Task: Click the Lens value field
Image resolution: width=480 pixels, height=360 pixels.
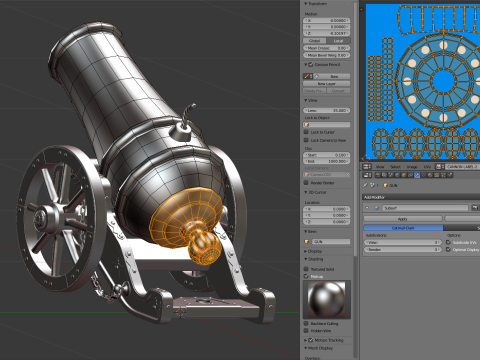Action: click(x=327, y=110)
